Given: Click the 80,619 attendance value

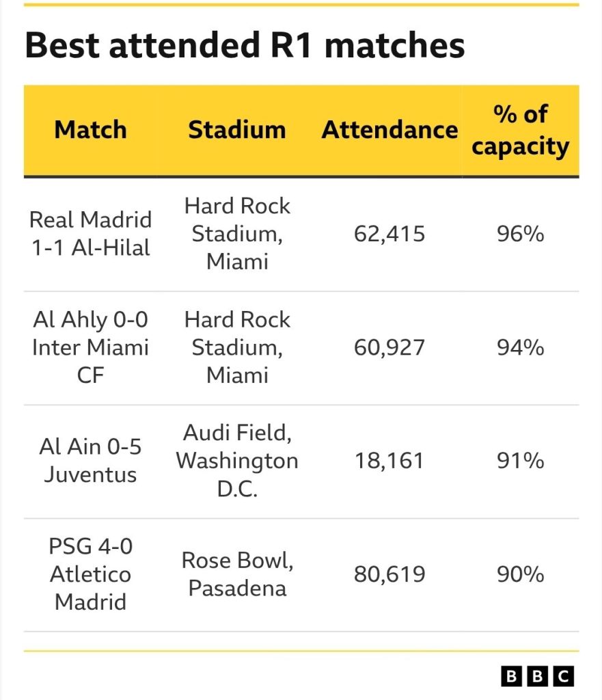Looking at the screenshot, I should [x=389, y=574].
